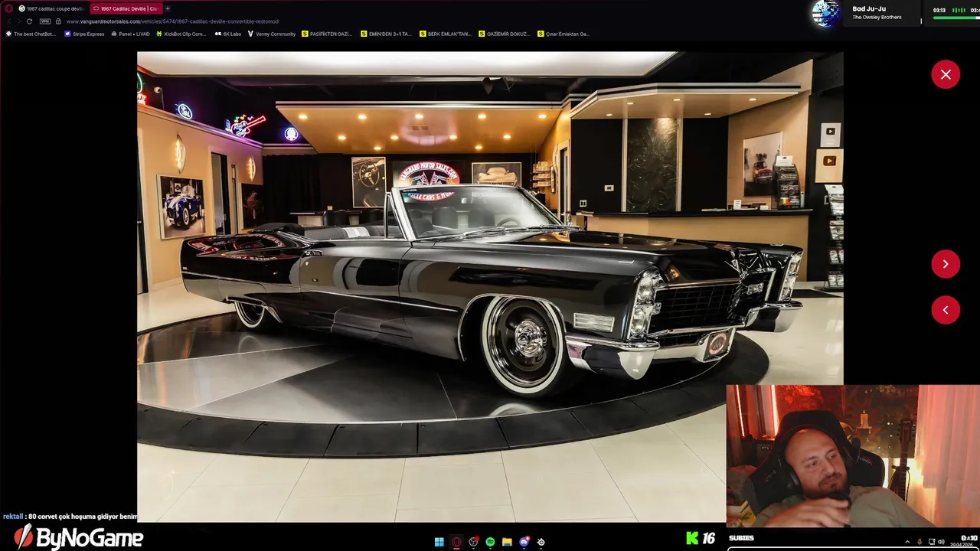The height and width of the screenshot is (551, 980).
Task: Open Opera GX from the taskbar
Action: [x=456, y=542]
